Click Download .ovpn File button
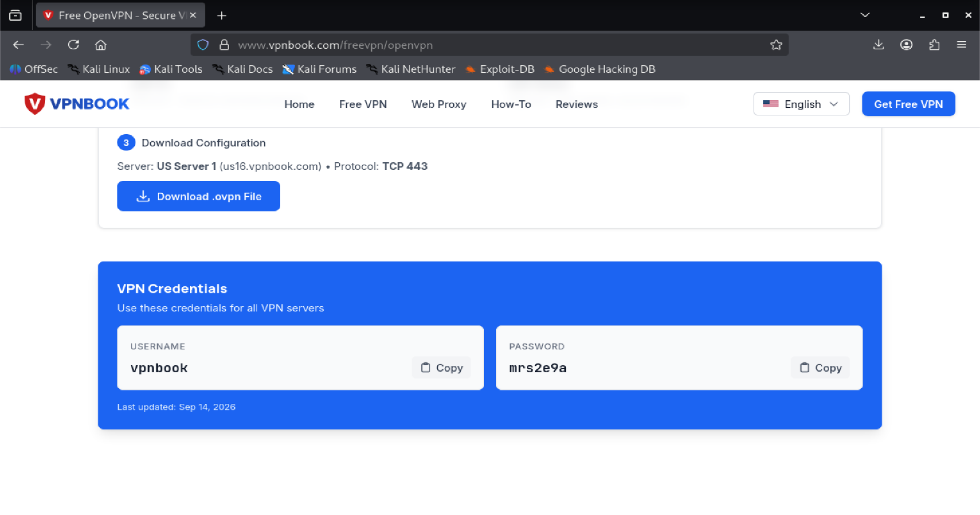The image size is (980, 515). click(198, 196)
